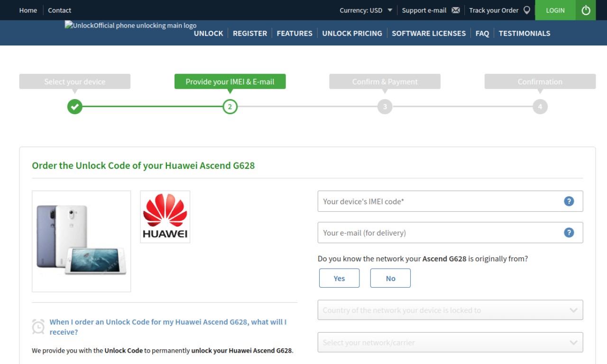Screen dimensions: 607x364
Task: Click the Track your Order location pin icon
Action: pyautogui.click(x=527, y=10)
